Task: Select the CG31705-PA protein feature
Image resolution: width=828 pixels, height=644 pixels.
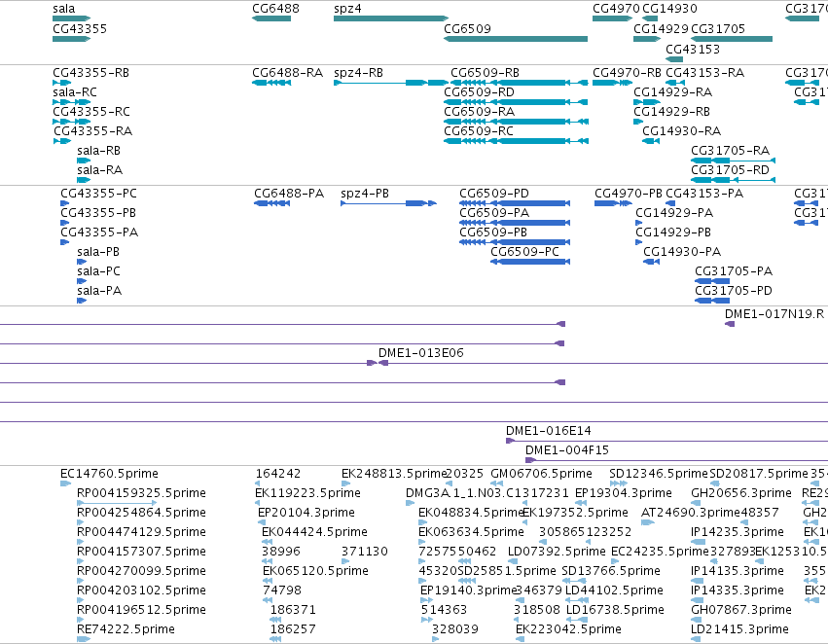Action: coord(712,281)
